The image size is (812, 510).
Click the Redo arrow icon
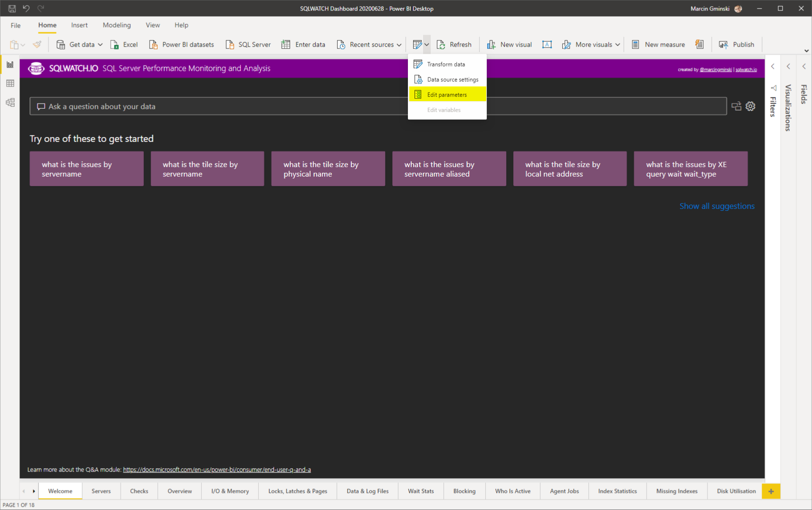point(41,9)
